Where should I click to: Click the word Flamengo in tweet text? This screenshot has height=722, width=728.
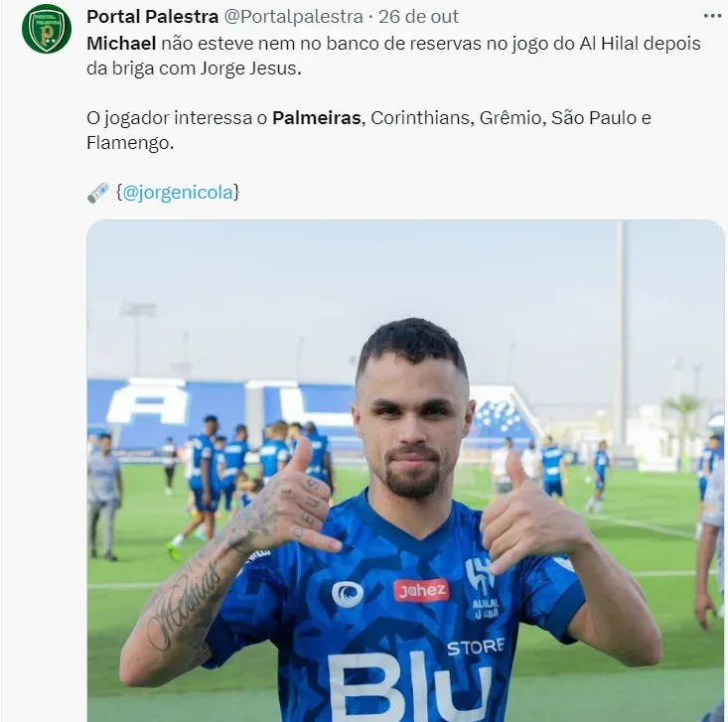pos(129,143)
